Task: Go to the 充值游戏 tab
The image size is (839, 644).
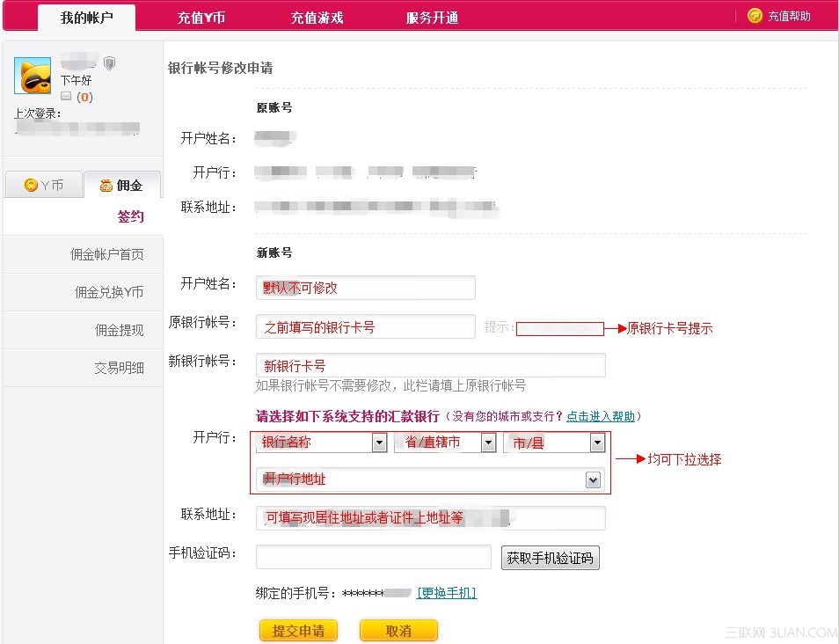Action: 317,18
